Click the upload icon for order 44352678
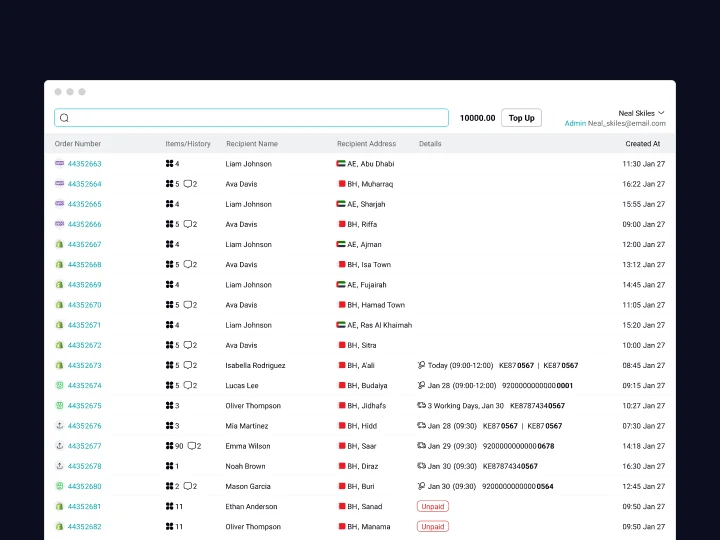The height and width of the screenshot is (540, 720). pyautogui.click(x=59, y=466)
